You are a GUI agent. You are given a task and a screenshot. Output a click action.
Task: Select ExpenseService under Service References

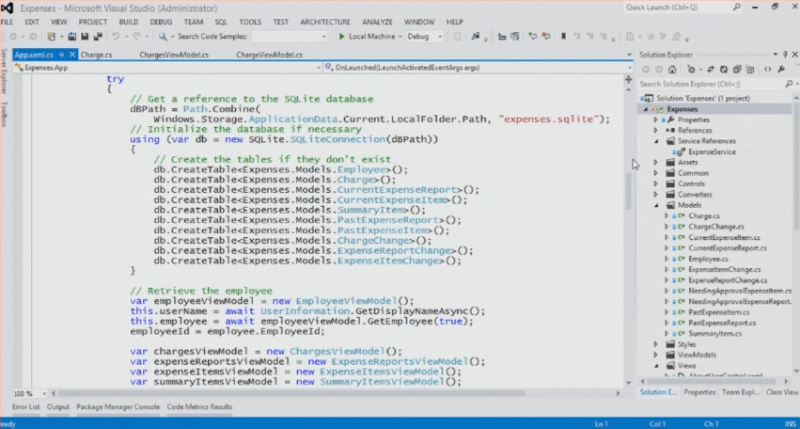[712, 152]
